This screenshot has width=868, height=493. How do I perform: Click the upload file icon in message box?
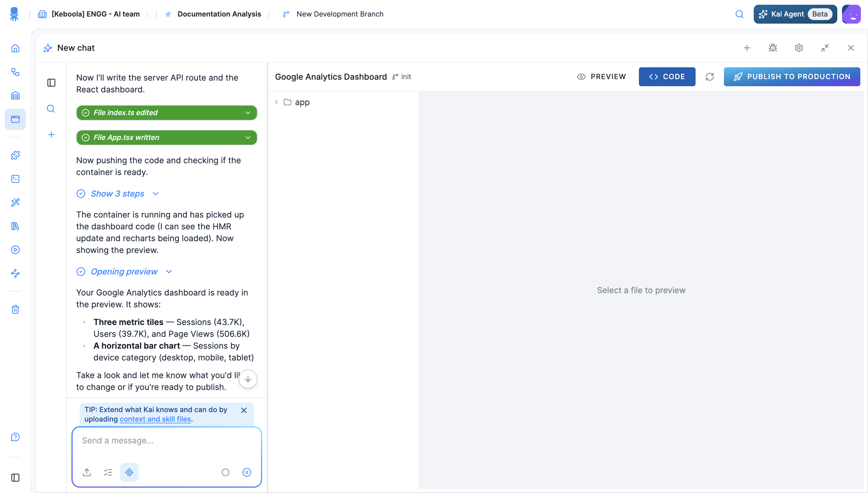tap(87, 472)
